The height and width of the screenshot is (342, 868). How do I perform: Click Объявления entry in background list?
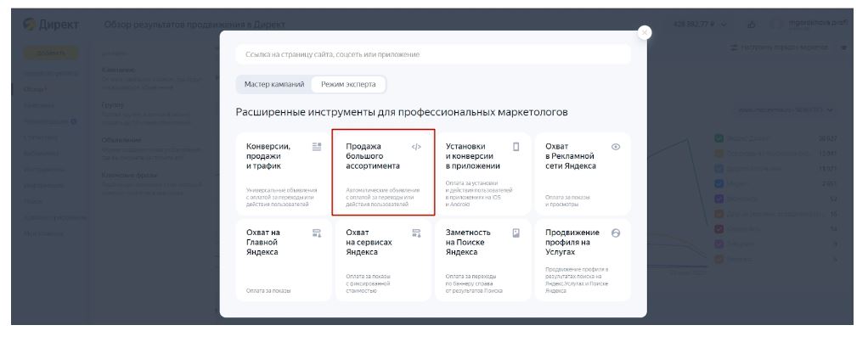pos(121,140)
